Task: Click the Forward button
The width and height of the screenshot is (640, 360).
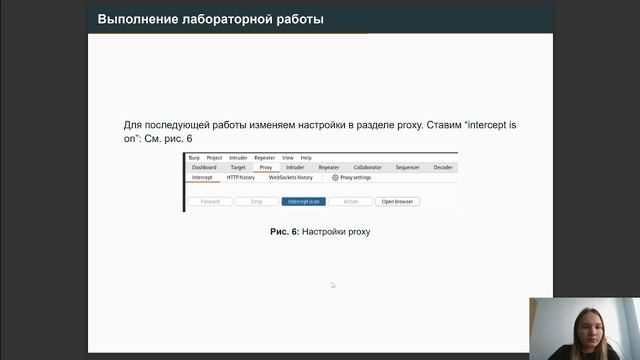Action: click(210, 202)
